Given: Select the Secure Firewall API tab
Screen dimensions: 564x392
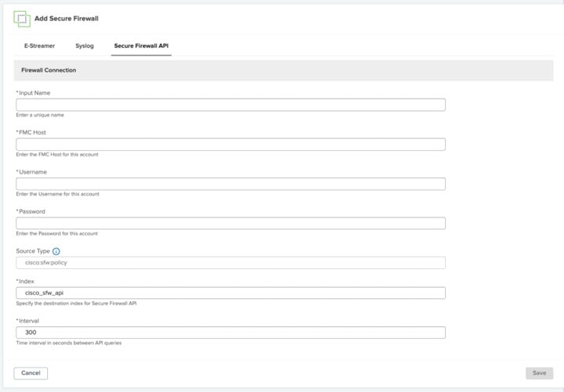Looking at the screenshot, I should click(141, 46).
